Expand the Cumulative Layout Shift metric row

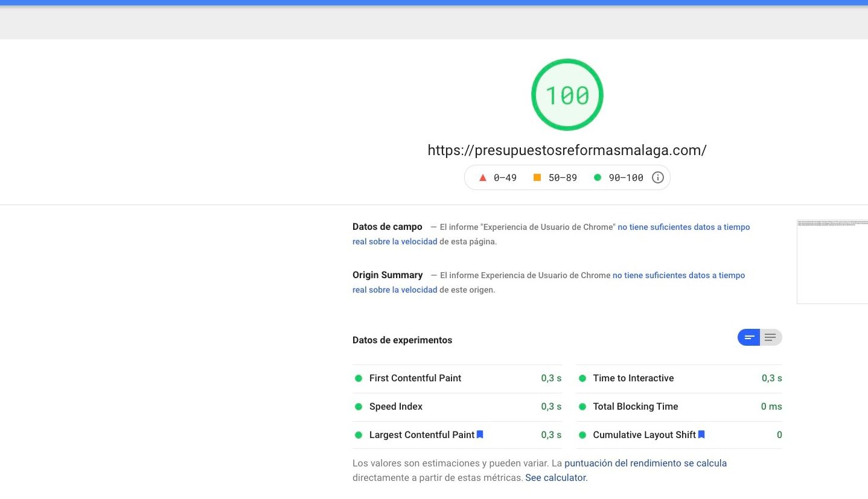(x=679, y=435)
